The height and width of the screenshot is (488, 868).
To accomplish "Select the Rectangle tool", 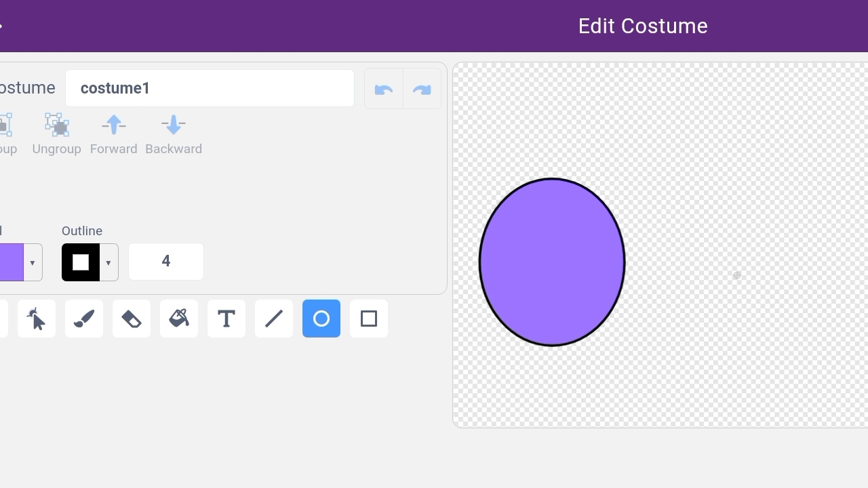I will [369, 319].
